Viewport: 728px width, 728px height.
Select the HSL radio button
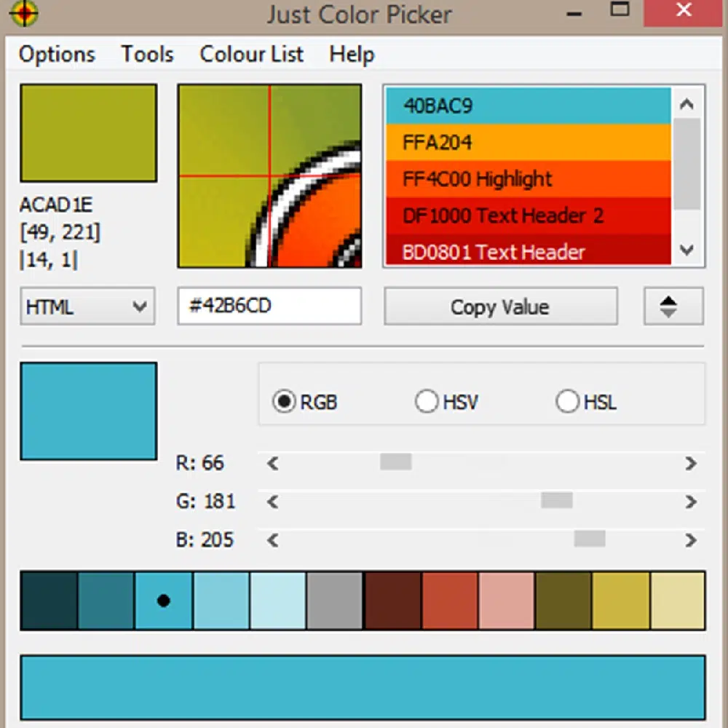(x=567, y=402)
